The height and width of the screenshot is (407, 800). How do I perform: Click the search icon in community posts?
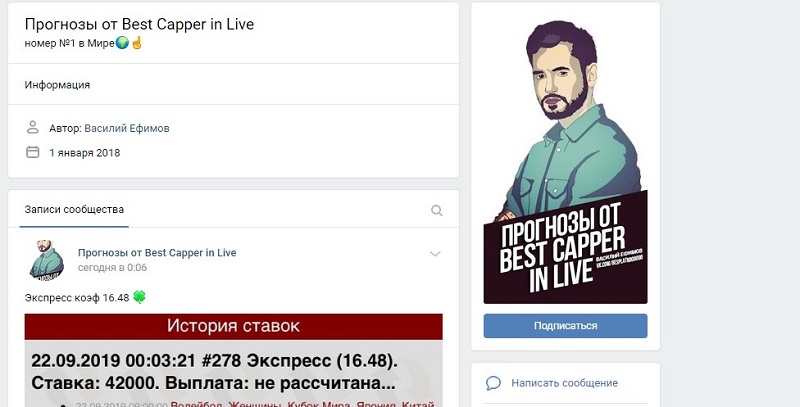pos(437,210)
